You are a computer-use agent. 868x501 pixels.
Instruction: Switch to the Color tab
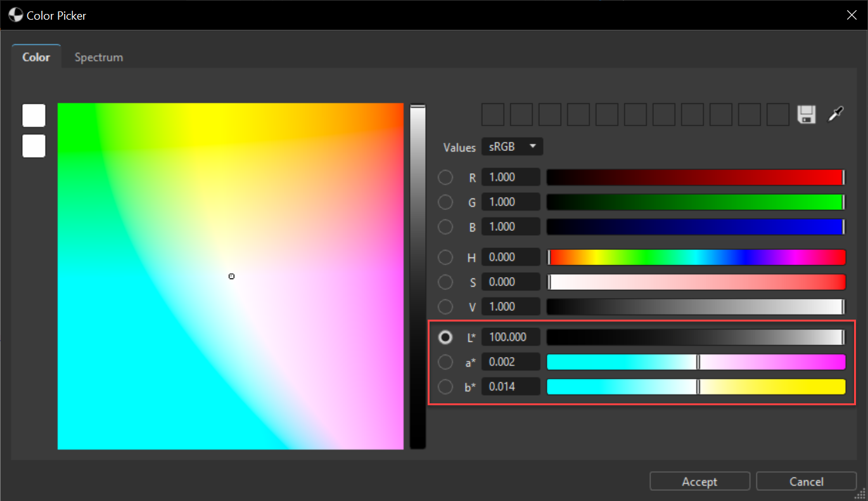click(x=36, y=57)
